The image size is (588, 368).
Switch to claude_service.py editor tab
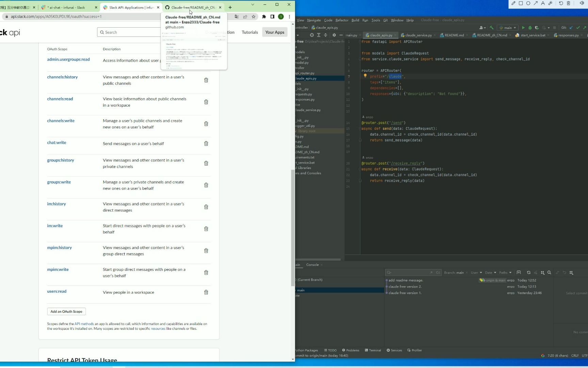click(x=418, y=35)
